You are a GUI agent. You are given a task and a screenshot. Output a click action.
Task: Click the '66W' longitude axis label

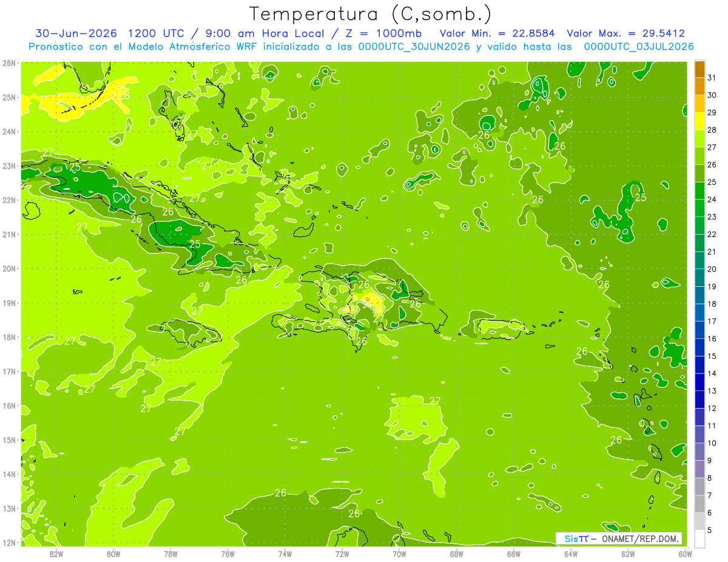click(514, 554)
